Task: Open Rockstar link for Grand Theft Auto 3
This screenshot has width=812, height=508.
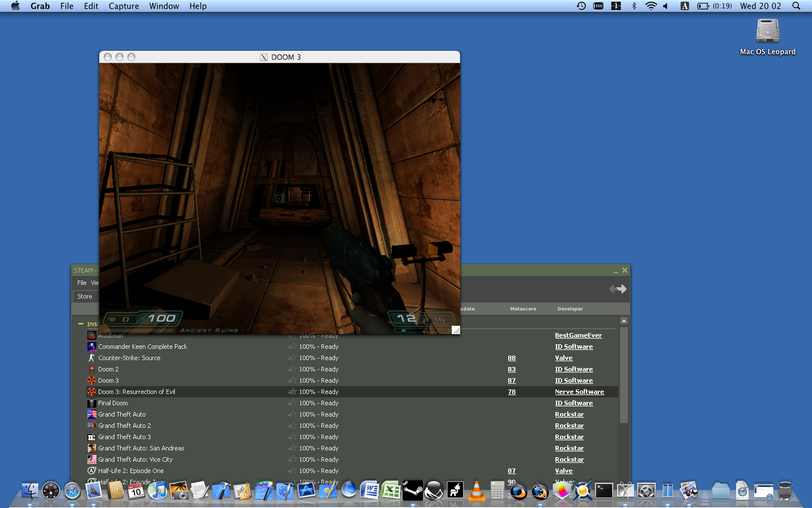Action: [x=569, y=437]
